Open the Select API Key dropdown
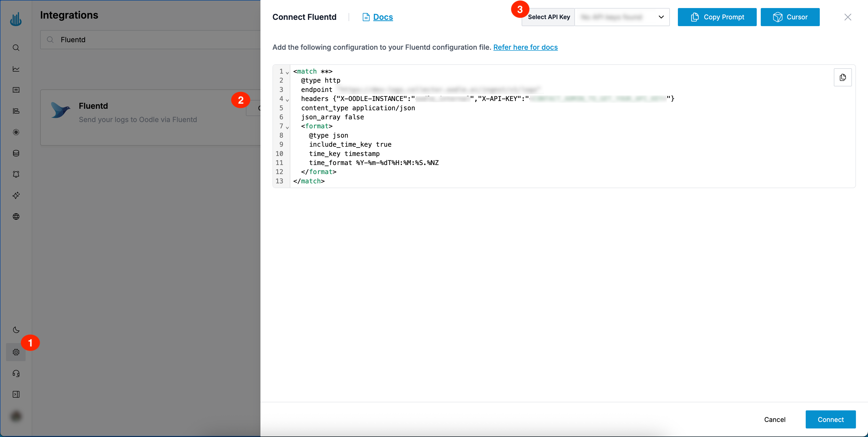 622,17
